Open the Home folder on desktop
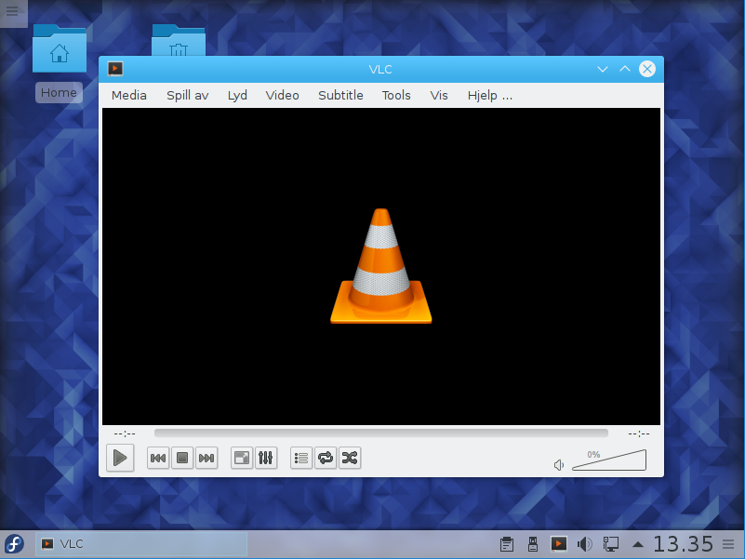Image resolution: width=745 pixels, height=560 pixels. pos(60,49)
